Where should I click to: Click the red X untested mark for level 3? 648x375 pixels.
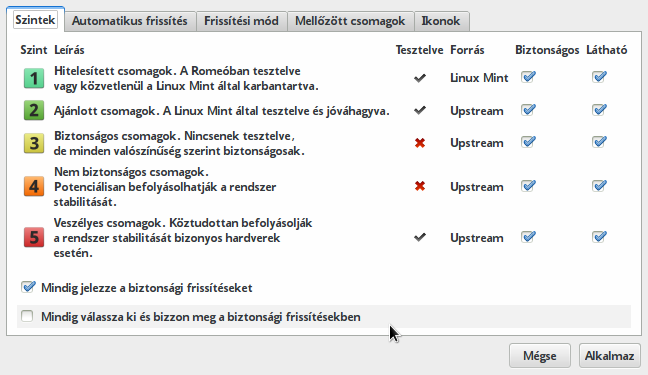[x=420, y=143]
